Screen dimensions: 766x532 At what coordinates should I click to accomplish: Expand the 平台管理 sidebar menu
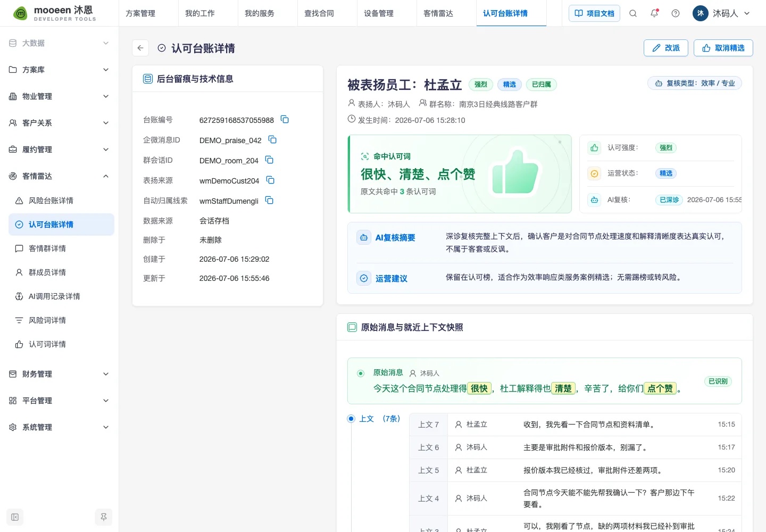point(59,401)
